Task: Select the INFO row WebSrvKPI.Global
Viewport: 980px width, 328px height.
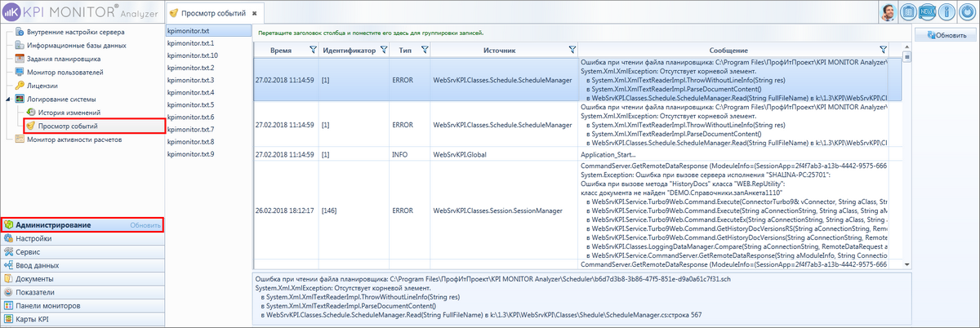Action: pyautogui.click(x=578, y=154)
